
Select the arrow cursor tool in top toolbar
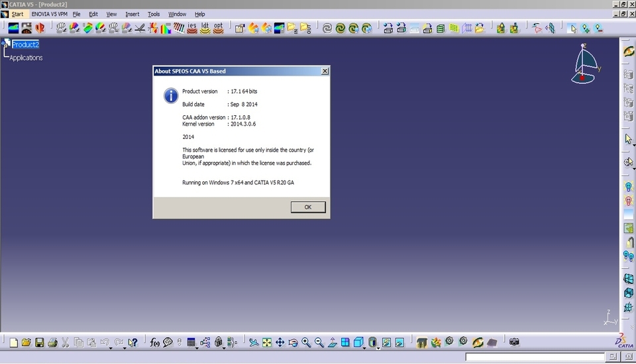(572, 28)
